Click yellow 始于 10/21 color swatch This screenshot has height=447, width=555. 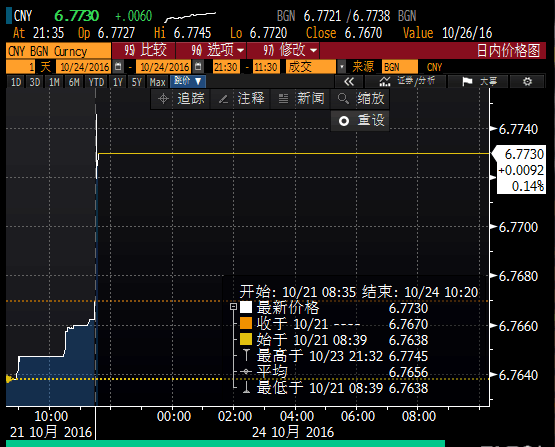pyautogui.click(x=246, y=339)
